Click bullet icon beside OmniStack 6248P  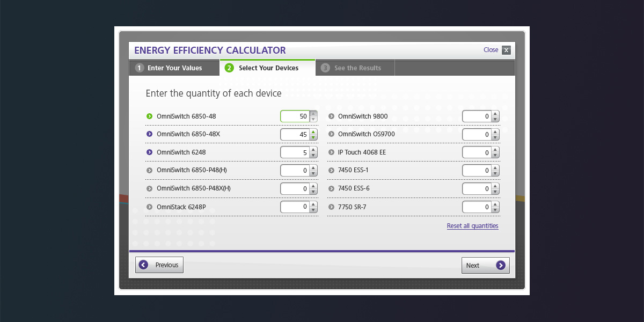coord(149,207)
